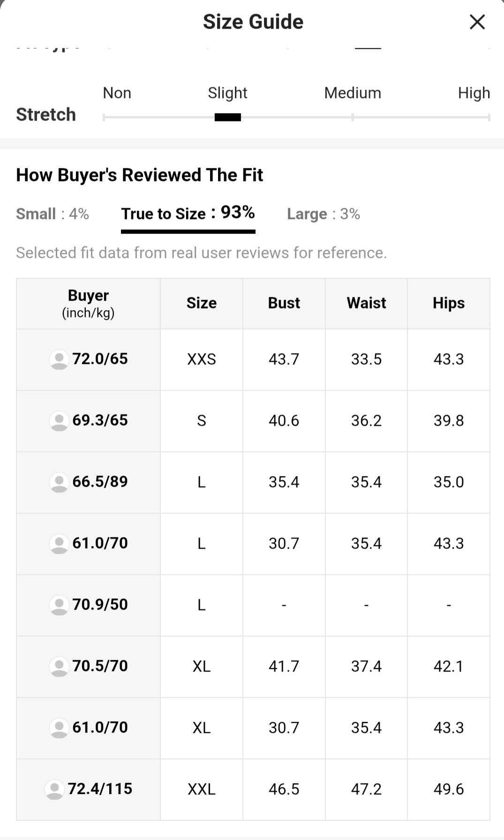Click avatar icon of XL buyer 61.0/70

pos(59,728)
